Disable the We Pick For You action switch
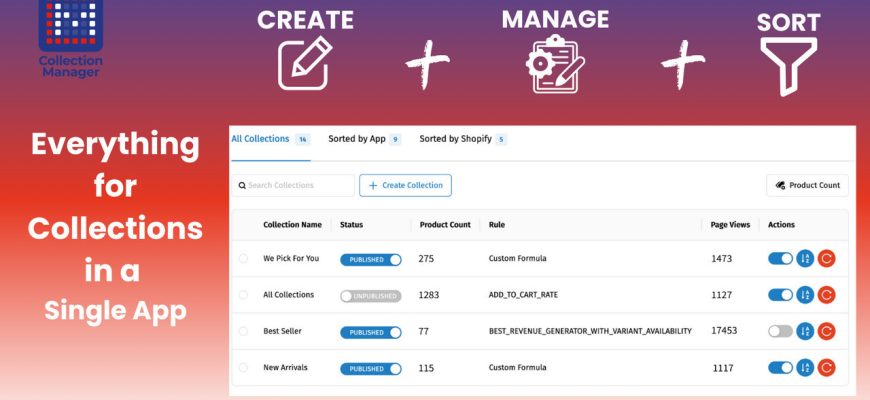The width and height of the screenshot is (870, 400). coord(780,258)
